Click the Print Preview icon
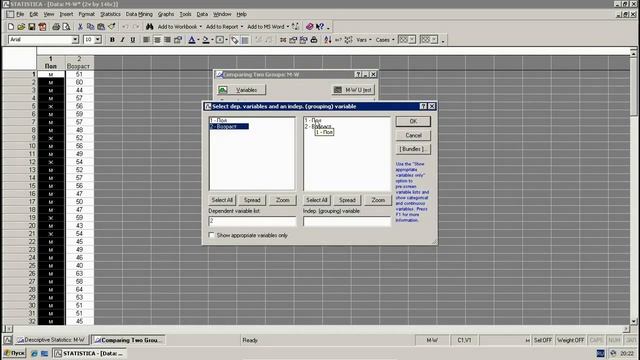 click(66, 27)
